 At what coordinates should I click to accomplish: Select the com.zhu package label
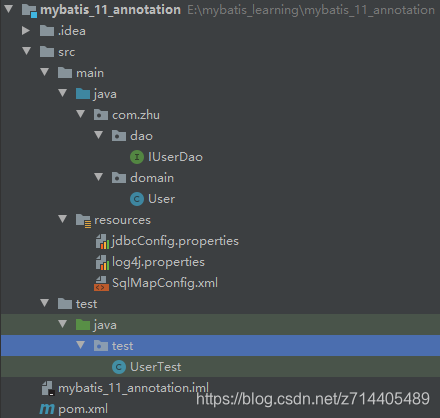pos(136,115)
